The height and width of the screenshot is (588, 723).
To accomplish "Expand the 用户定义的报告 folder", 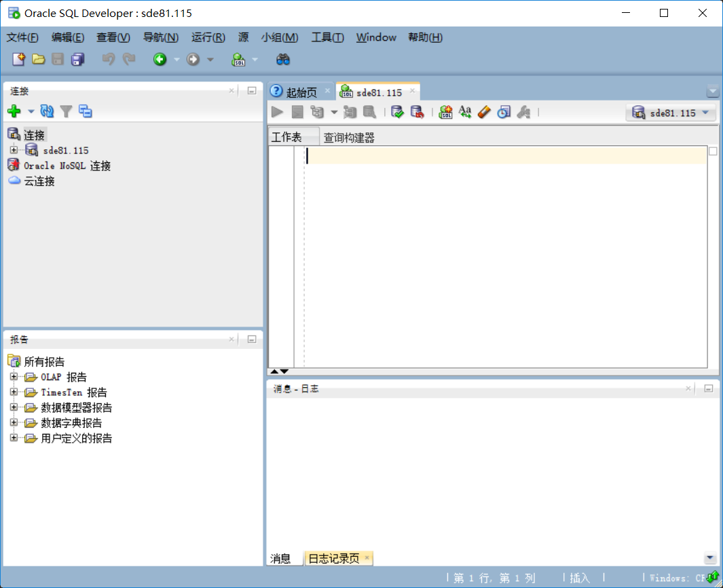I will pyautogui.click(x=14, y=438).
